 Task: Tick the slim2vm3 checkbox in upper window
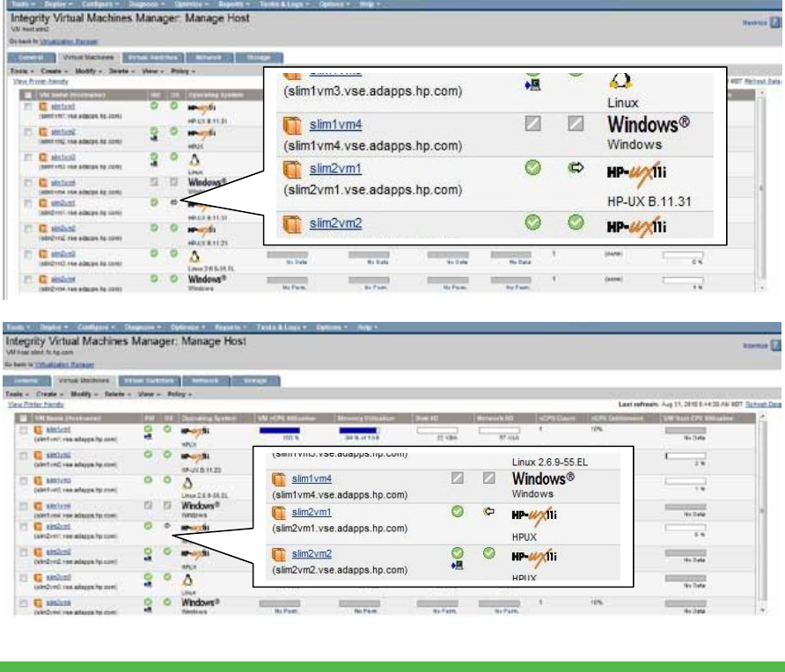click(28, 254)
